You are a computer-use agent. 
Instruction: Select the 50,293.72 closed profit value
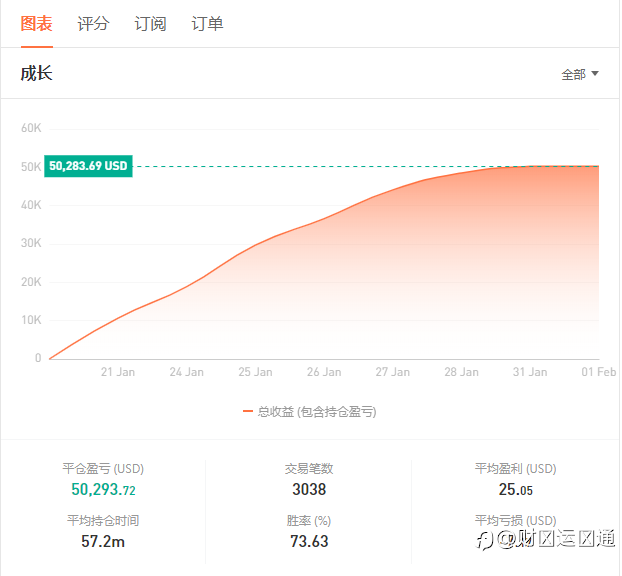[x=103, y=490]
